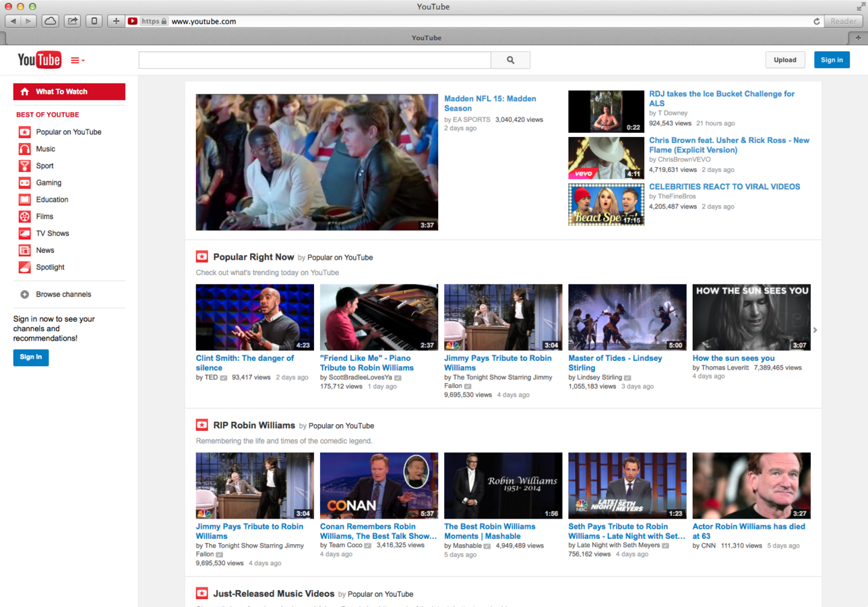Screen dimensions: 868x607
Task: Open Team Coco channel link
Action: click(x=346, y=545)
